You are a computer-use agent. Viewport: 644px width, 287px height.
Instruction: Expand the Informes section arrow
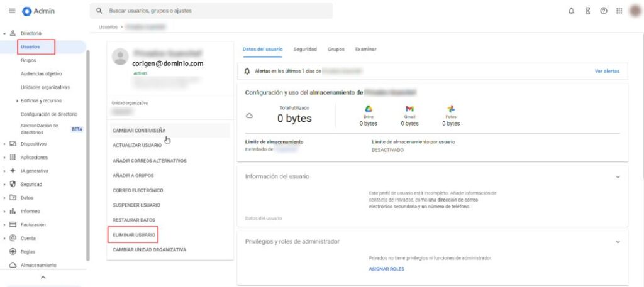(4, 211)
